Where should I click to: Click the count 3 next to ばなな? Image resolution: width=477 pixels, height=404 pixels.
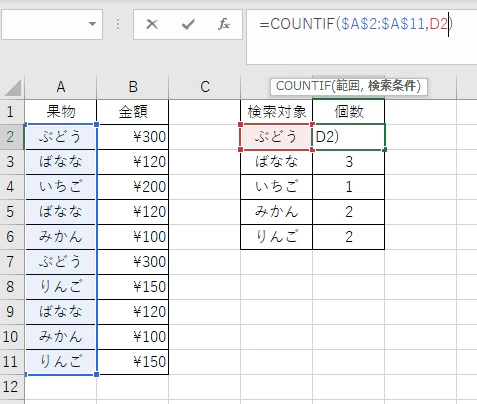tap(349, 162)
